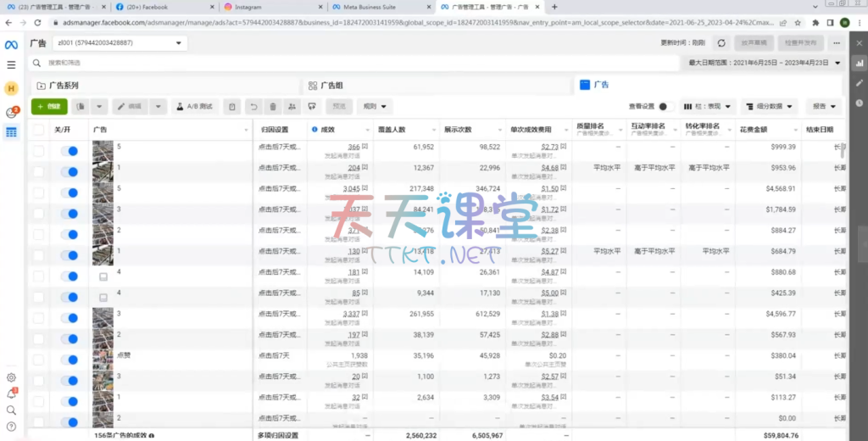Image resolution: width=868 pixels, height=441 pixels.
Task: Open the charts icon in right panel
Action: click(859, 64)
